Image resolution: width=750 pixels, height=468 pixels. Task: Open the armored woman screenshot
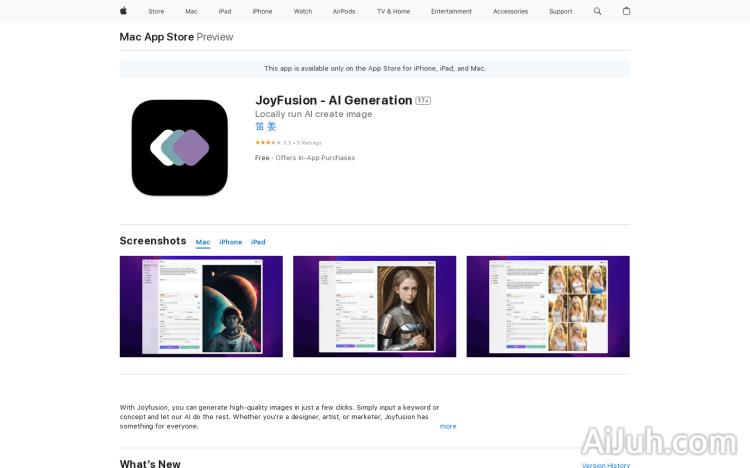375,306
